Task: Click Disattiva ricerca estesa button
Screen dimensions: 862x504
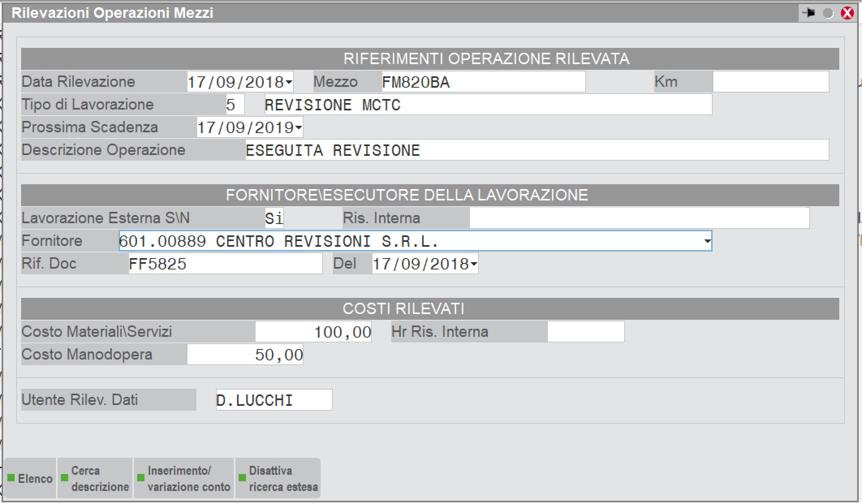Action: coord(278,479)
